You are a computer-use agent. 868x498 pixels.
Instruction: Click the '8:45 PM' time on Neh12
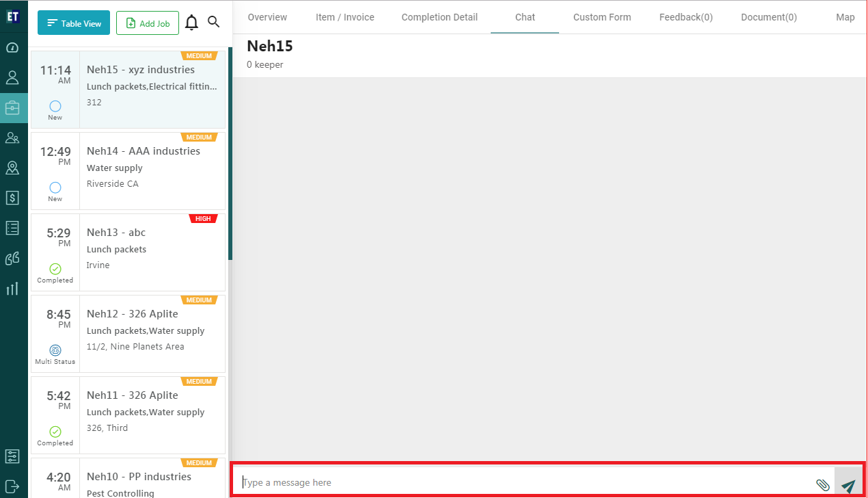point(58,319)
